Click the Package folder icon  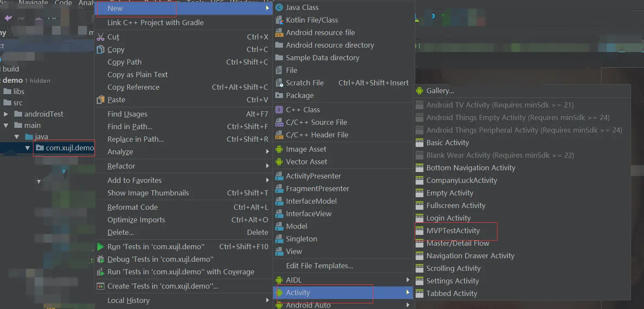279,95
